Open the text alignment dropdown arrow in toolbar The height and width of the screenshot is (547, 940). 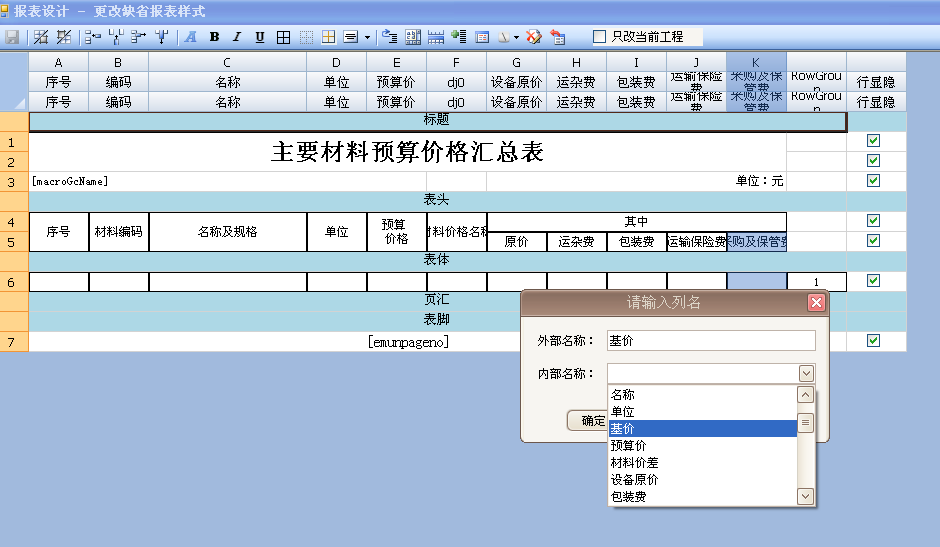367,37
